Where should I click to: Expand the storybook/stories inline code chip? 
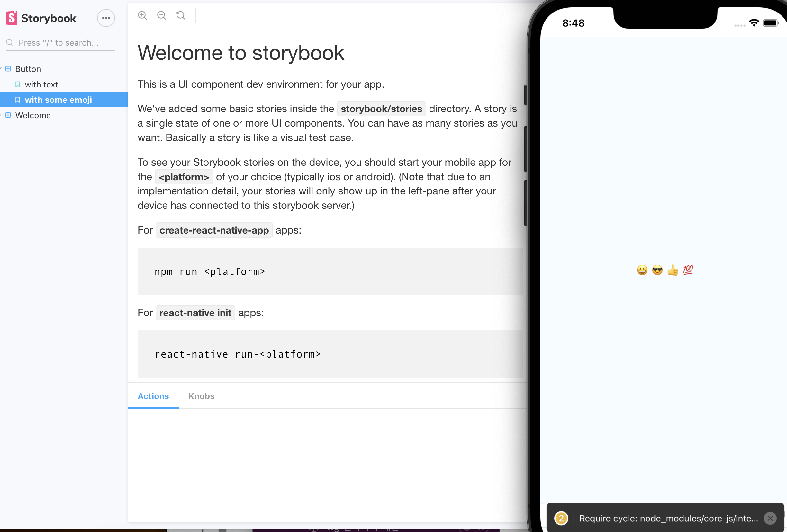click(x=381, y=109)
